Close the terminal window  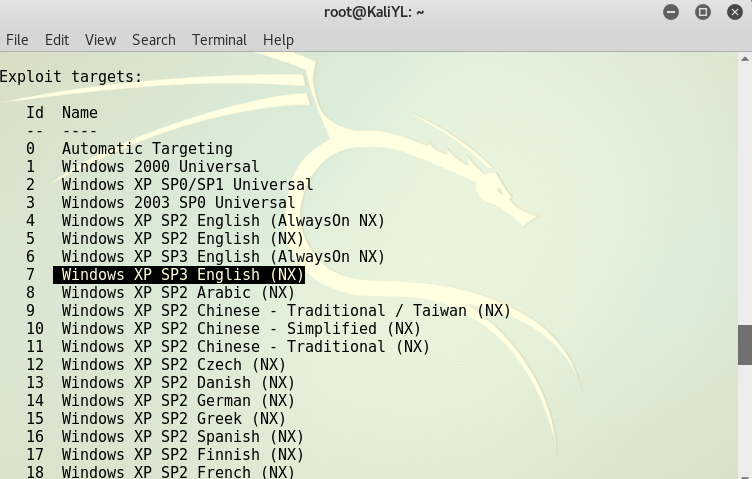click(735, 12)
